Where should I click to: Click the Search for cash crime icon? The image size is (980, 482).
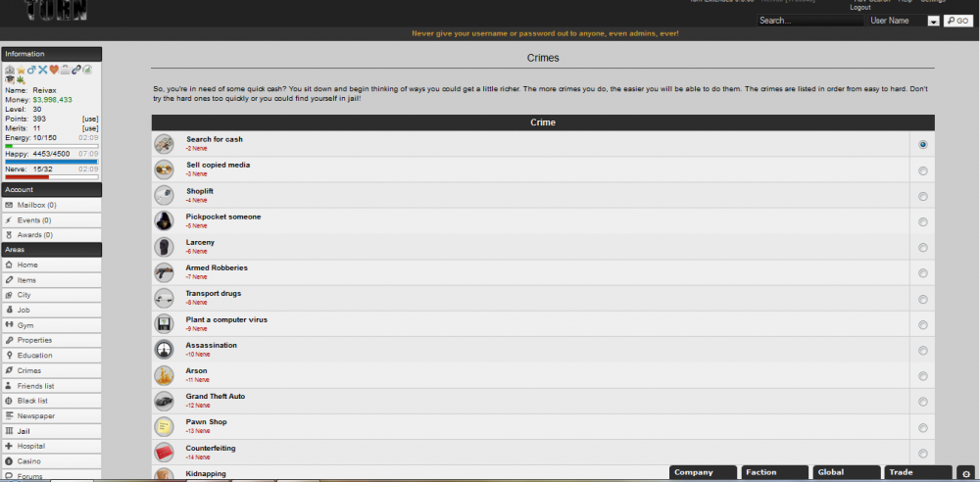click(164, 144)
